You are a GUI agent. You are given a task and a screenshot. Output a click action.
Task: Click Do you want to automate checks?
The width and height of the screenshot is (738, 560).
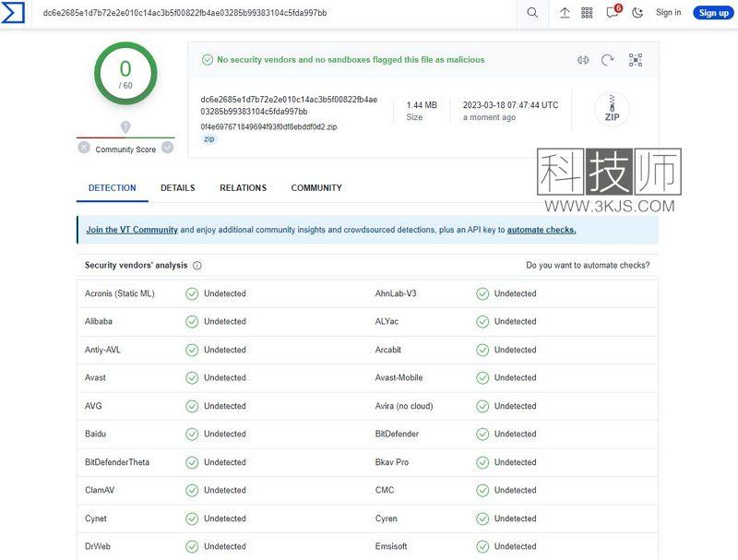[x=588, y=266]
